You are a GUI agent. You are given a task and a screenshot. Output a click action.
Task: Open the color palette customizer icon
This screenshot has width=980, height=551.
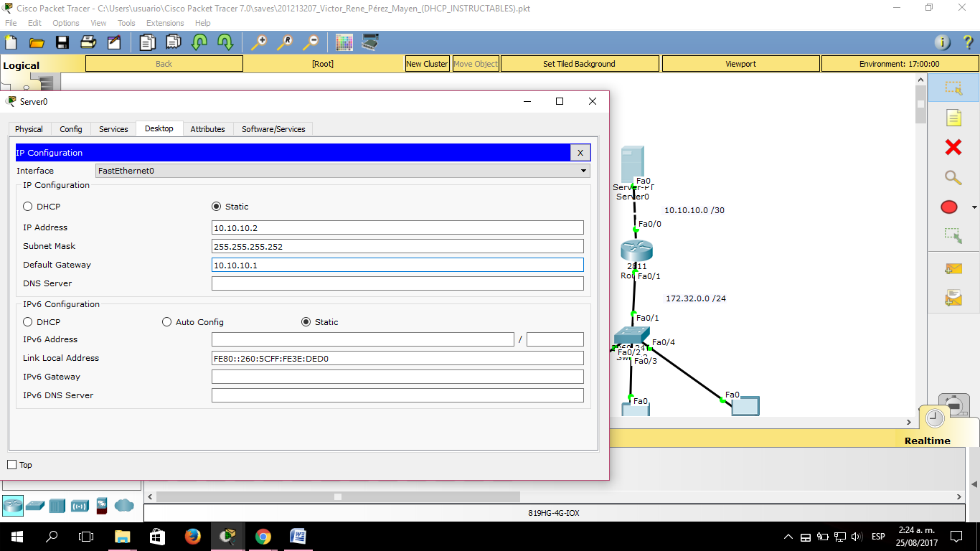(x=344, y=42)
